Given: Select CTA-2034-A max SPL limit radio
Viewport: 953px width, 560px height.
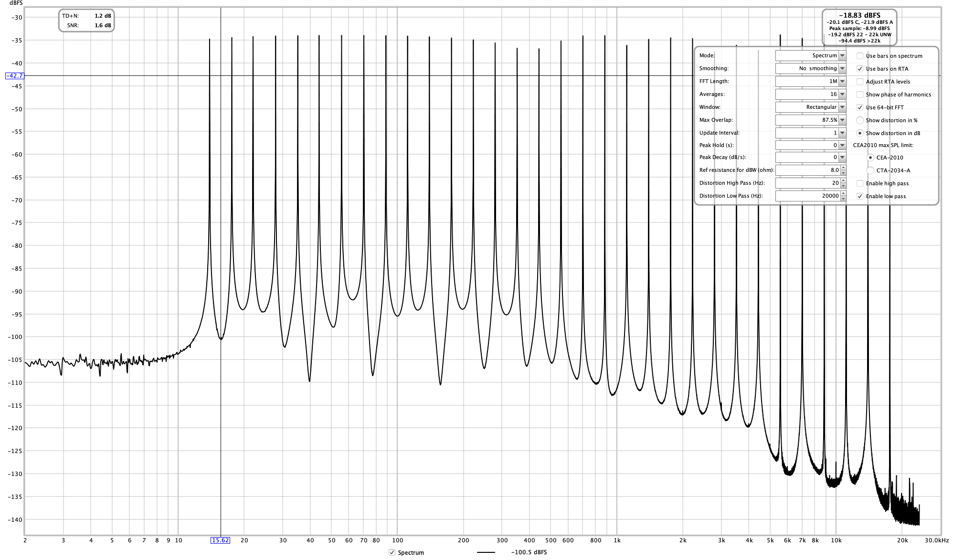Looking at the screenshot, I should point(870,170).
